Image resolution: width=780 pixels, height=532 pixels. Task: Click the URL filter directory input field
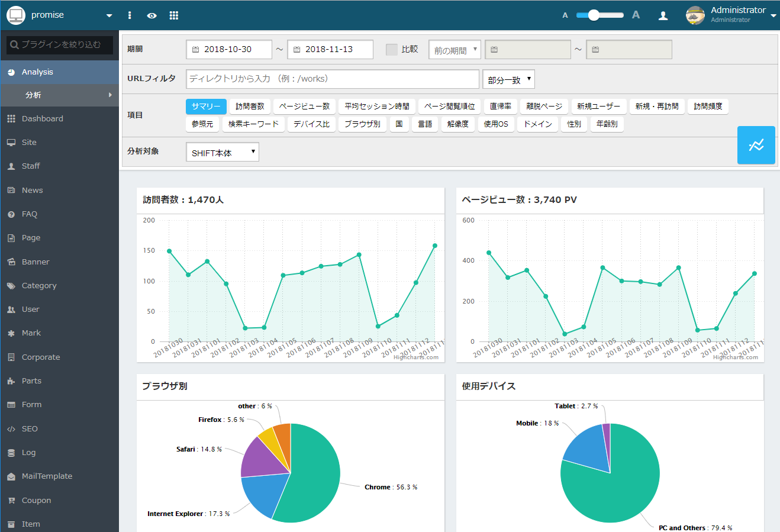click(x=333, y=79)
